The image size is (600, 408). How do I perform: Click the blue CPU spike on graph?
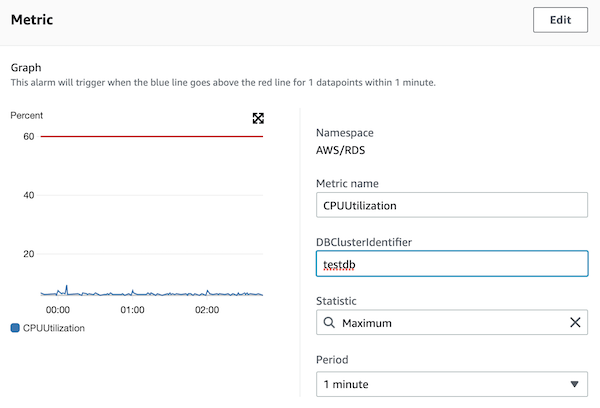click(x=66, y=287)
